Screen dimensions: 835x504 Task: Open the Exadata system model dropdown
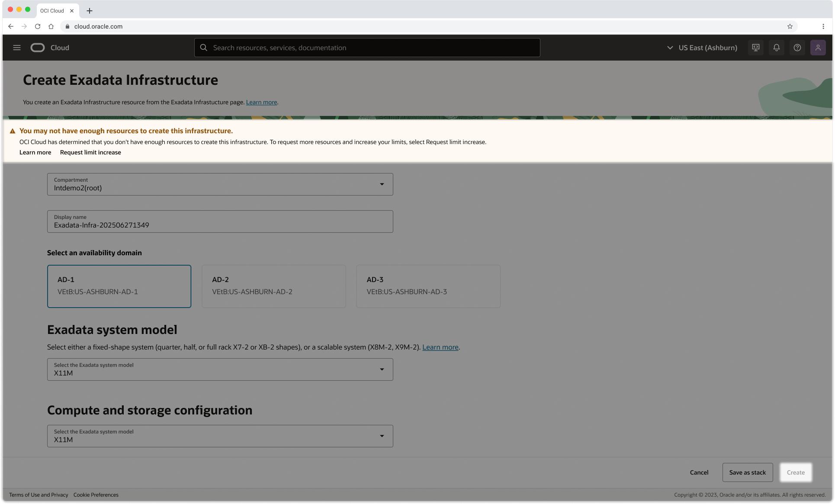[x=220, y=369]
